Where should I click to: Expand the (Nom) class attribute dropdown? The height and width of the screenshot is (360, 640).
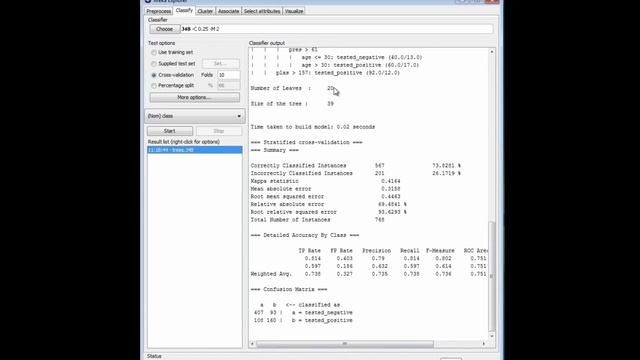[x=195, y=116]
